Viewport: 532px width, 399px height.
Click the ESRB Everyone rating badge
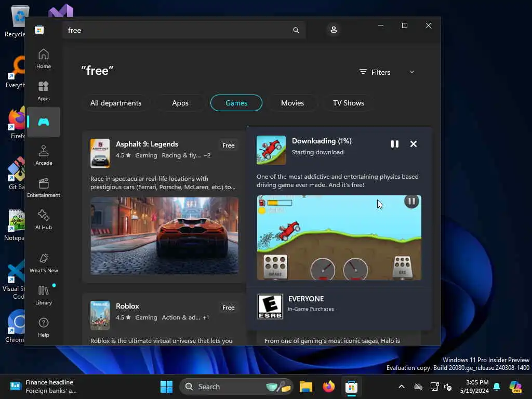tap(270, 307)
